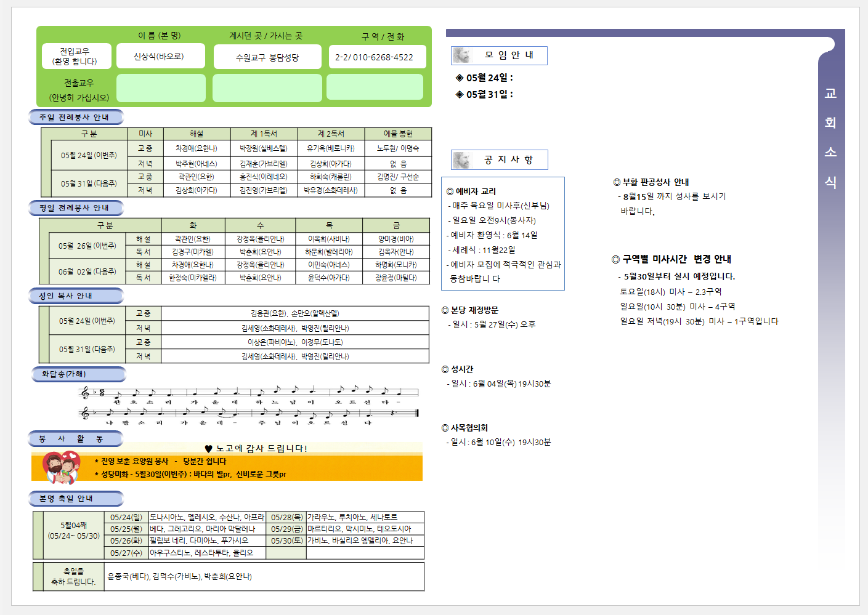Click the 전출교우 label

tap(79, 82)
